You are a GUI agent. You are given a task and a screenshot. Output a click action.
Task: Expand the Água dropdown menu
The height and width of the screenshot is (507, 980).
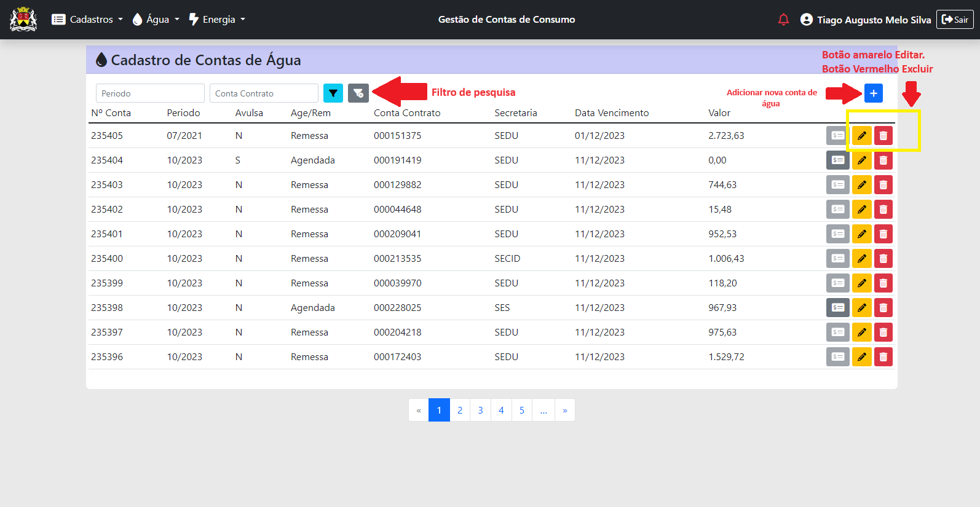tap(156, 20)
